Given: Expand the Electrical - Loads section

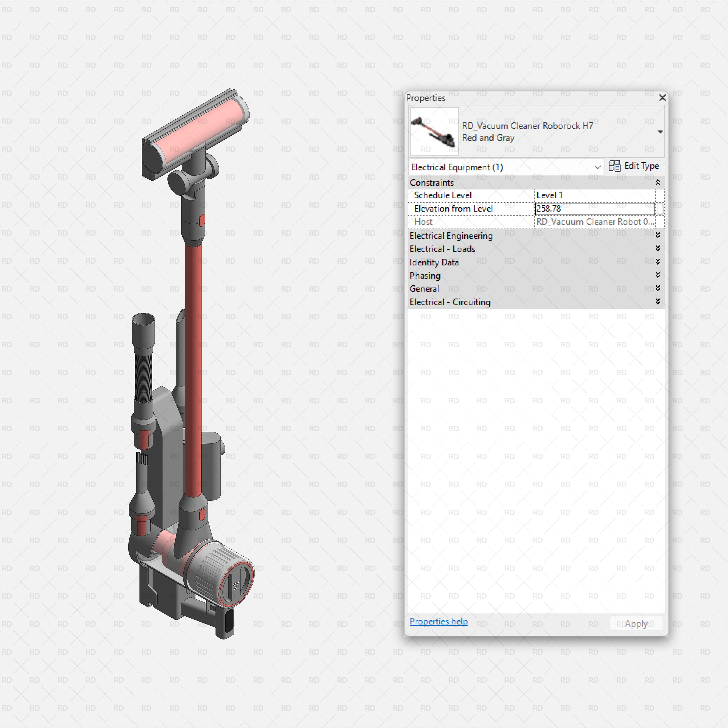Looking at the screenshot, I should [x=658, y=249].
